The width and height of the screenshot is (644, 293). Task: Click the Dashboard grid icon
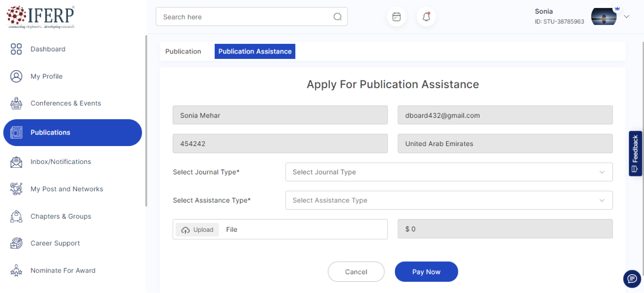click(16, 49)
